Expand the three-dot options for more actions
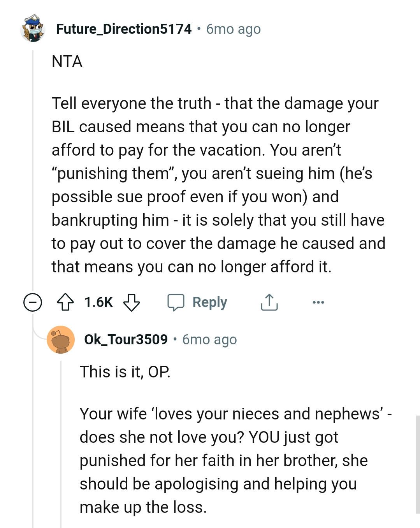This screenshot has height=528, width=420. [318, 302]
